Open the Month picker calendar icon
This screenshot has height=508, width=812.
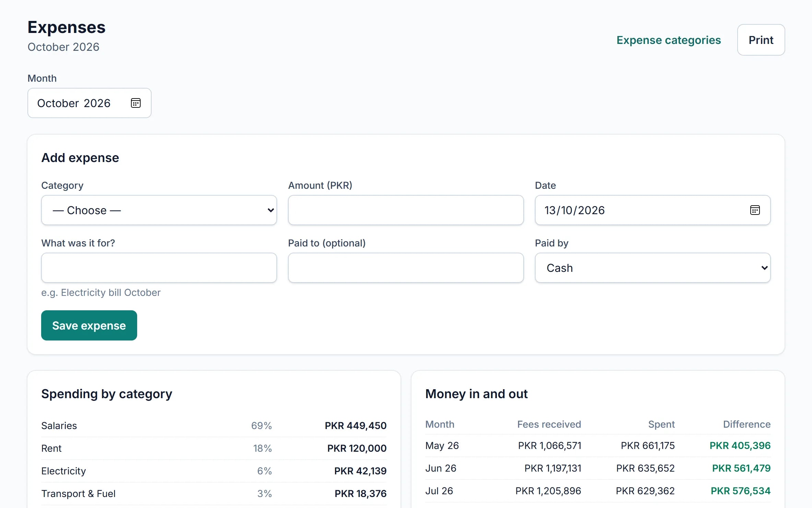click(136, 103)
